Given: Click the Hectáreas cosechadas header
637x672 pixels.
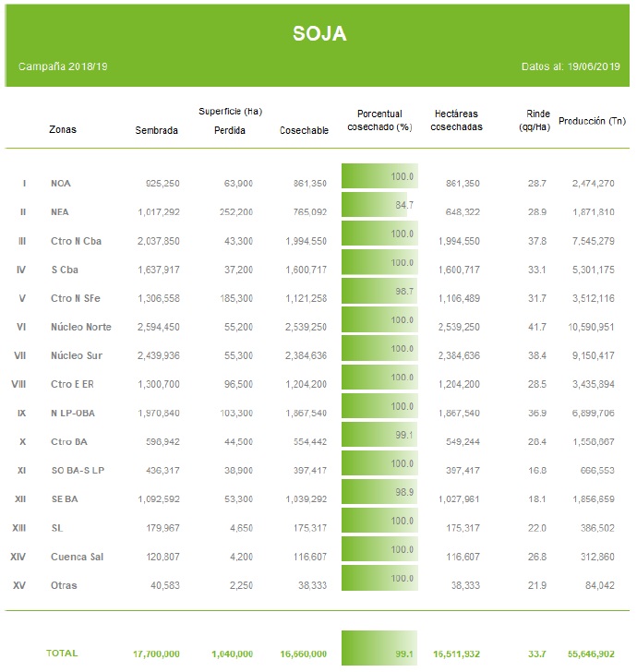Looking at the screenshot, I should [456, 120].
